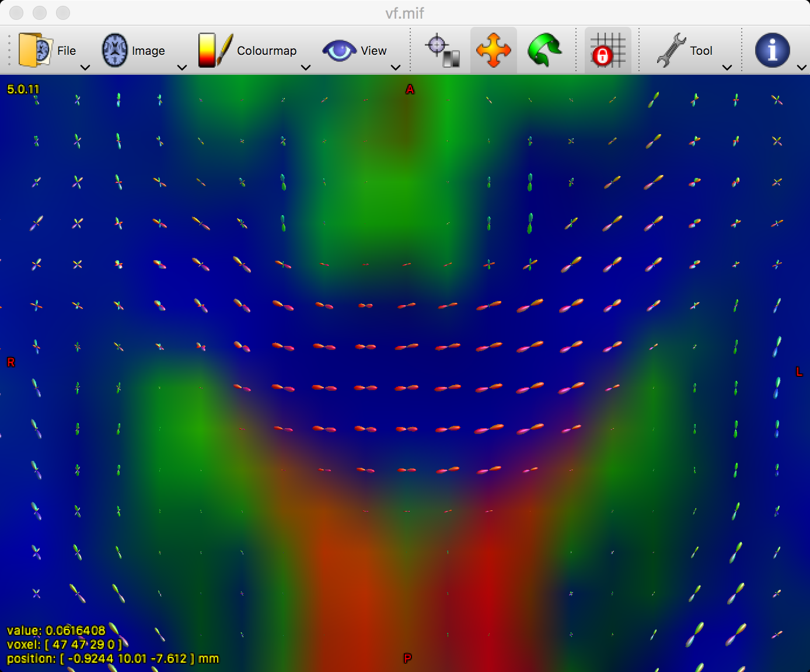This screenshot has width=810, height=672.
Task: Open the Tool menu label
Action: click(701, 51)
